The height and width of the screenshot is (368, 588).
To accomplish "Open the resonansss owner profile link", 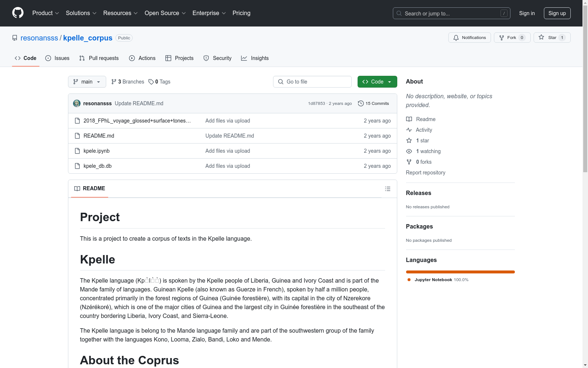I will pyautogui.click(x=39, y=38).
